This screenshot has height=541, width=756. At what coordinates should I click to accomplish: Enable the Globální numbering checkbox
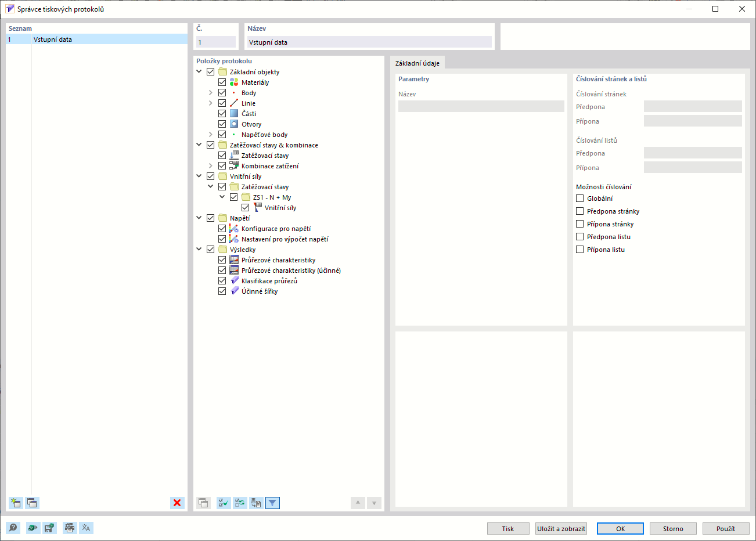click(579, 199)
